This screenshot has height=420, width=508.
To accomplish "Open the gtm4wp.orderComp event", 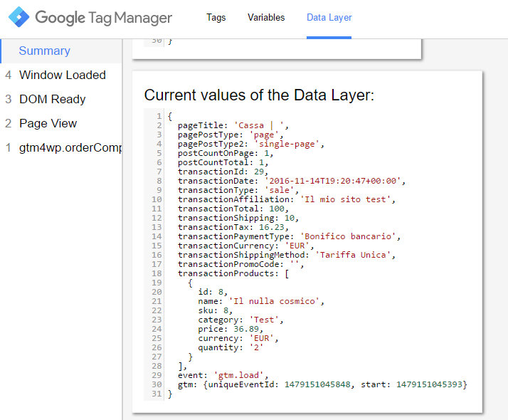I will 70,148.
